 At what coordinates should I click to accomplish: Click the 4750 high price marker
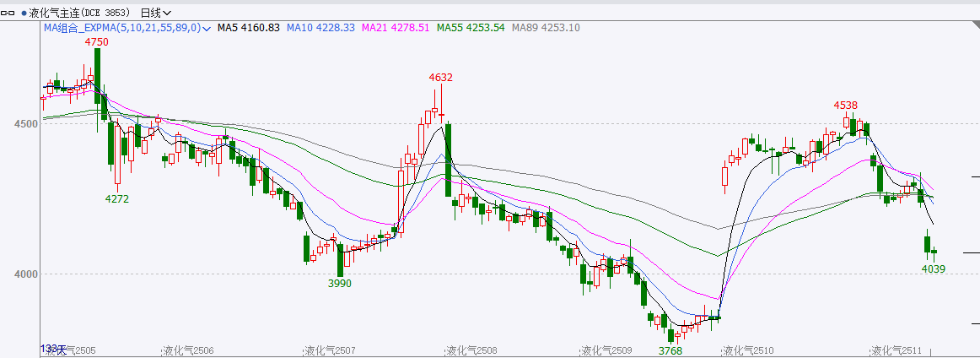point(96,41)
